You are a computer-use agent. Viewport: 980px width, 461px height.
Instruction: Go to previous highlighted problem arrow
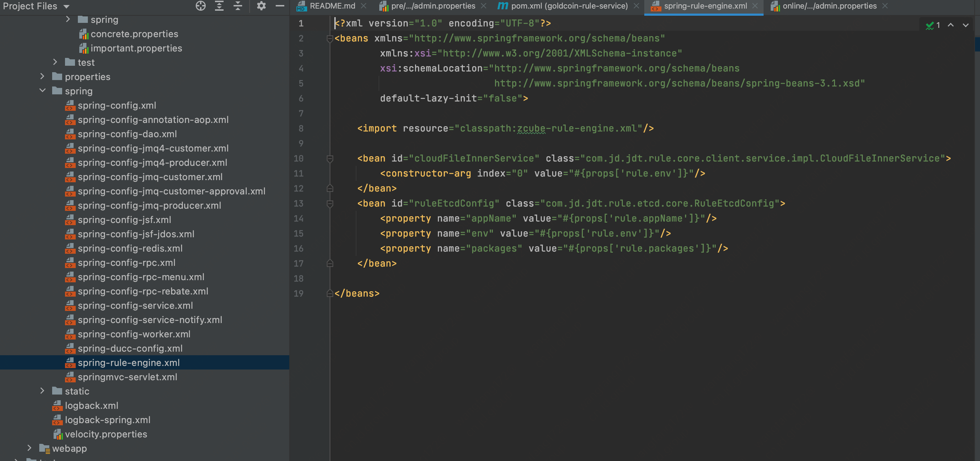tap(951, 25)
